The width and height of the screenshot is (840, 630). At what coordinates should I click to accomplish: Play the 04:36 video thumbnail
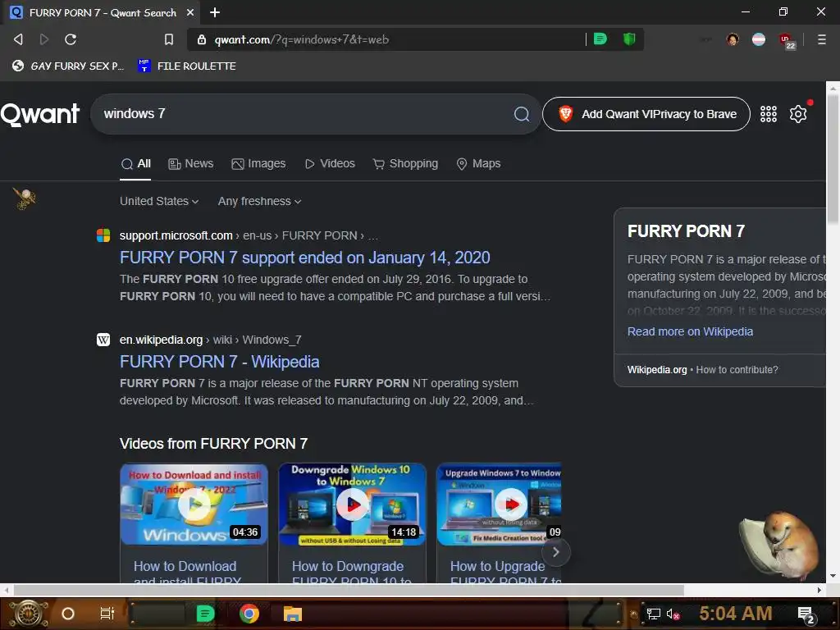click(194, 504)
